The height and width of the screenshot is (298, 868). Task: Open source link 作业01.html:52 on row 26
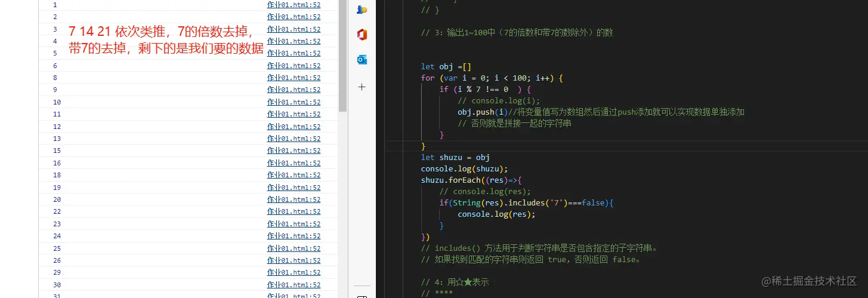[294, 260]
